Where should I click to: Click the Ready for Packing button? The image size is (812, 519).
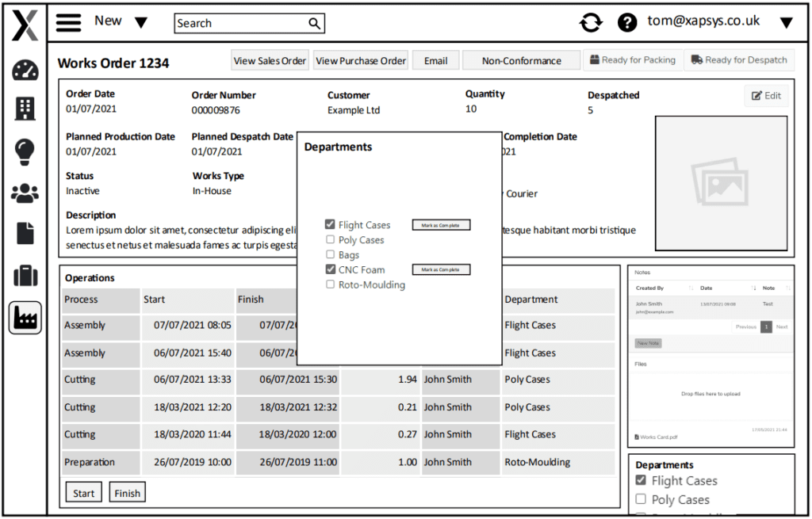tap(634, 60)
